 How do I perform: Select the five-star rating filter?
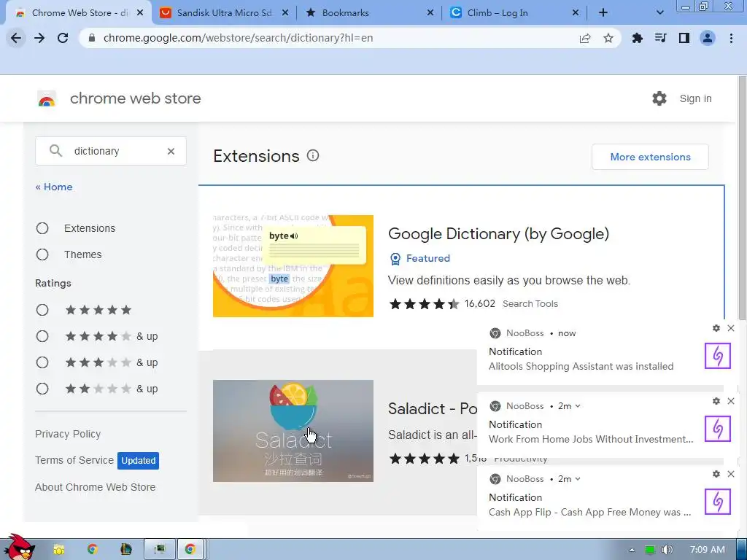click(42, 311)
